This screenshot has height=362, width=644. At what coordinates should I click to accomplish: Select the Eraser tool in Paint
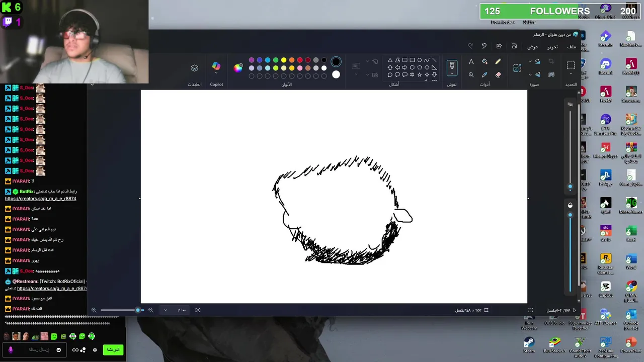tap(498, 74)
